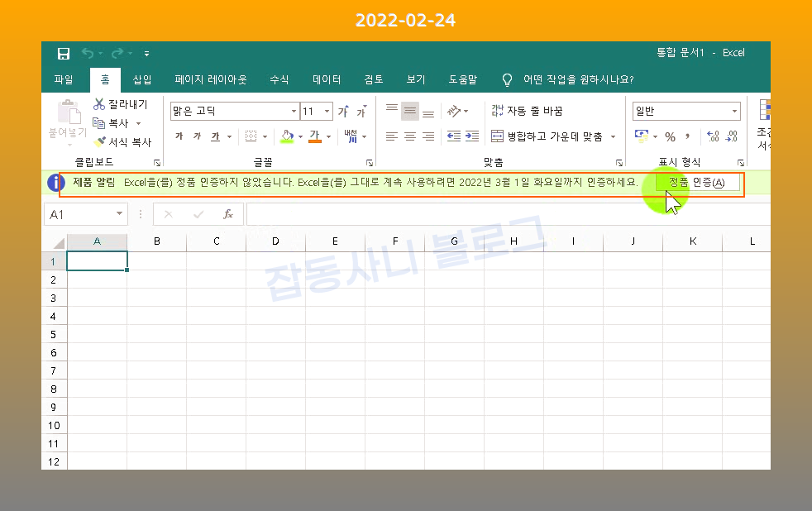Click the Undo arrow icon
The height and width of the screenshot is (511, 812).
88,53
